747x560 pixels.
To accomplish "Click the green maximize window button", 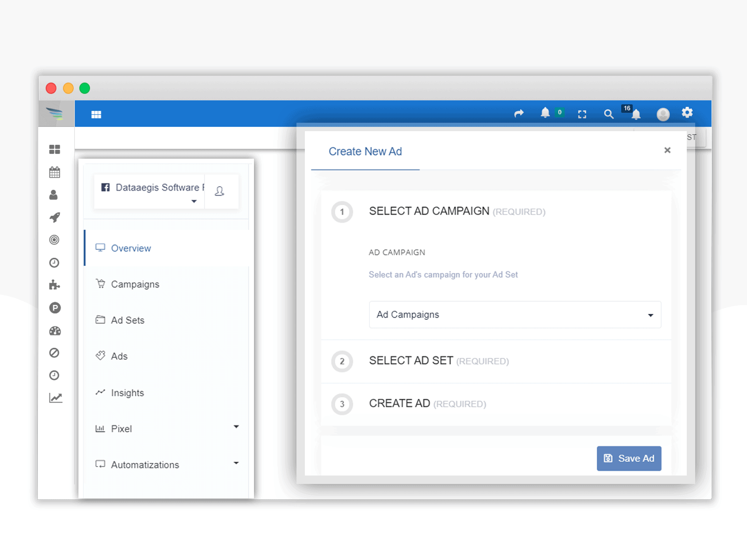I will (x=85, y=88).
